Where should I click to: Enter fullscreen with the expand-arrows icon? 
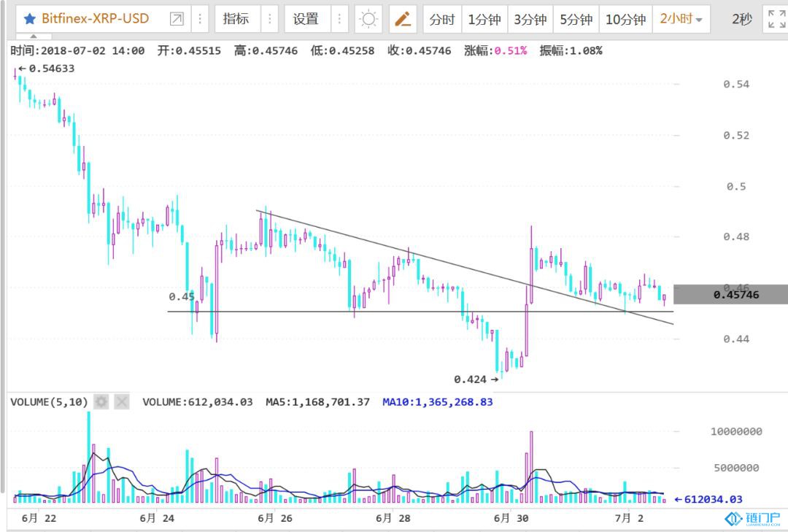[777, 19]
